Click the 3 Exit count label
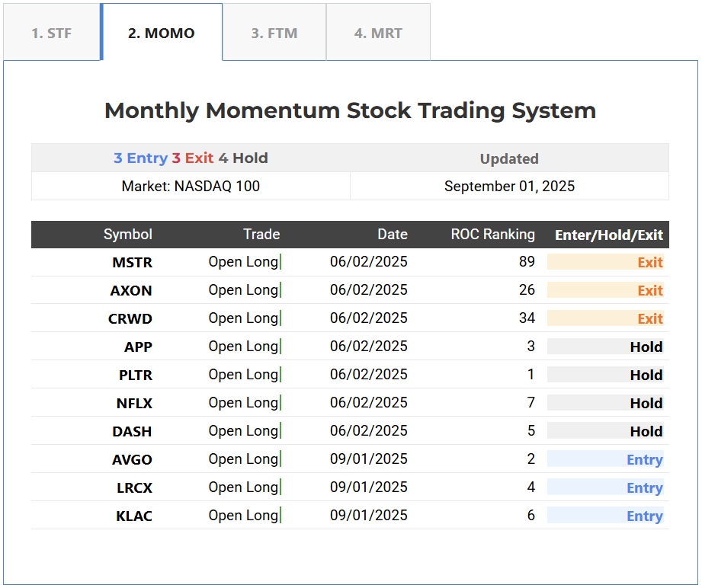The image size is (702, 588). tap(192, 158)
